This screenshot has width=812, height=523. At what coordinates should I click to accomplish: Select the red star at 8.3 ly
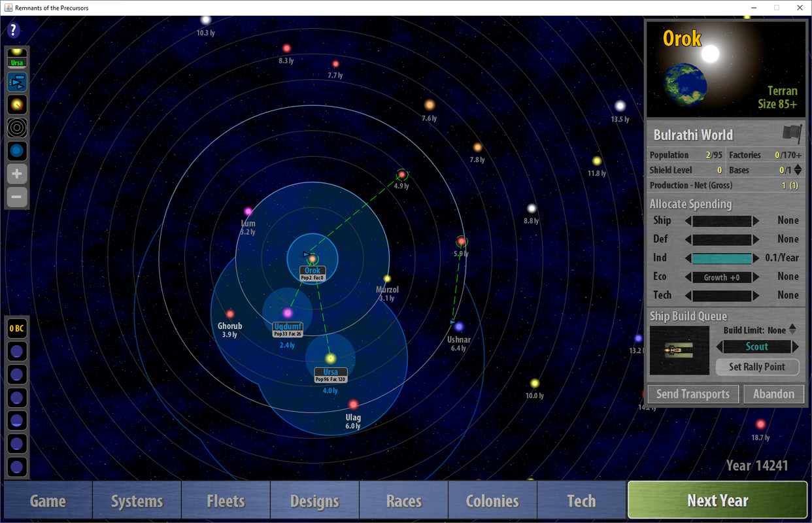[x=286, y=48]
